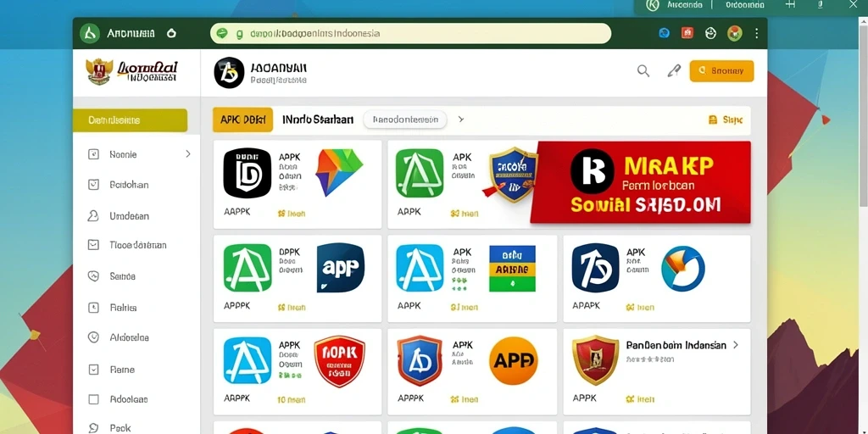Click the search magnifier icon in header
Image resolution: width=868 pixels, height=434 pixels.
(x=643, y=71)
